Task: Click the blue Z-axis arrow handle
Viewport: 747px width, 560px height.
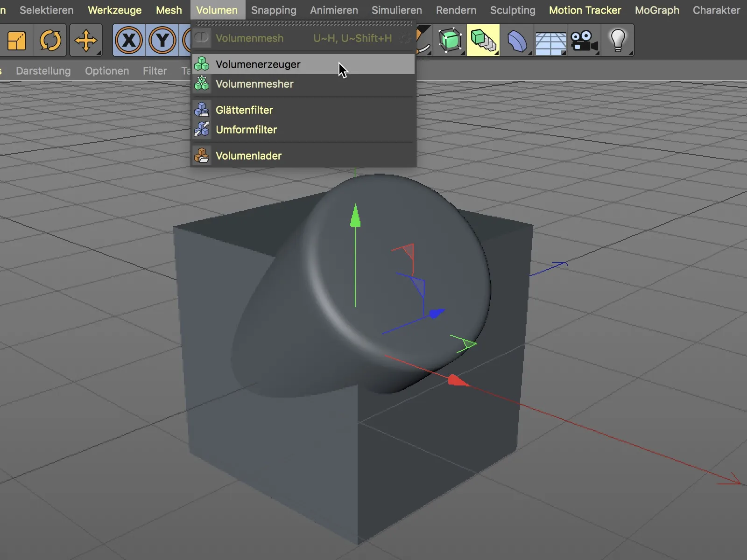Action: coord(437,313)
